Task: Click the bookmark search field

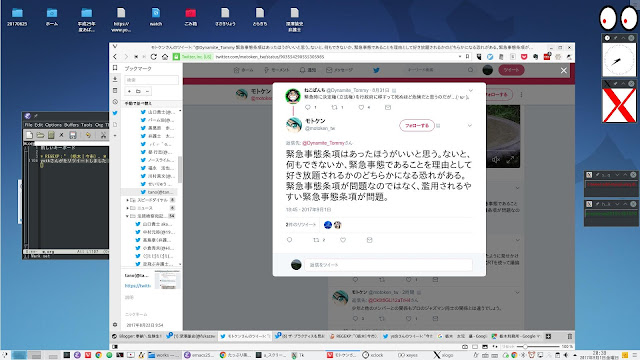Action: tap(151, 80)
